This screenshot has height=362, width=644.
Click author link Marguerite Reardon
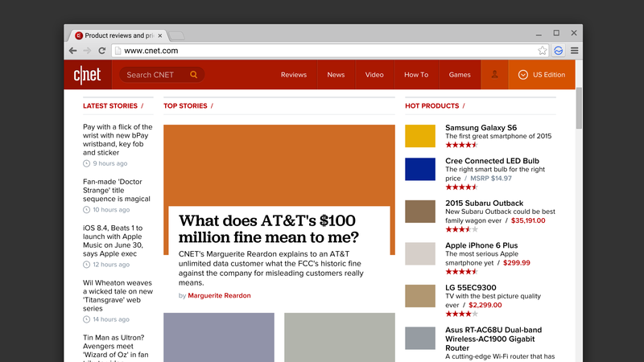(219, 295)
